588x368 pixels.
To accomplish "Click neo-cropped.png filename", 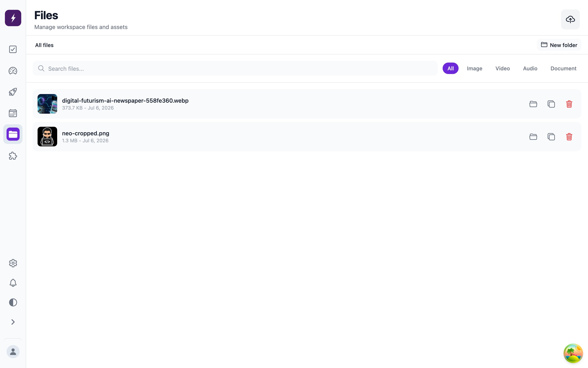I will click(x=86, y=133).
